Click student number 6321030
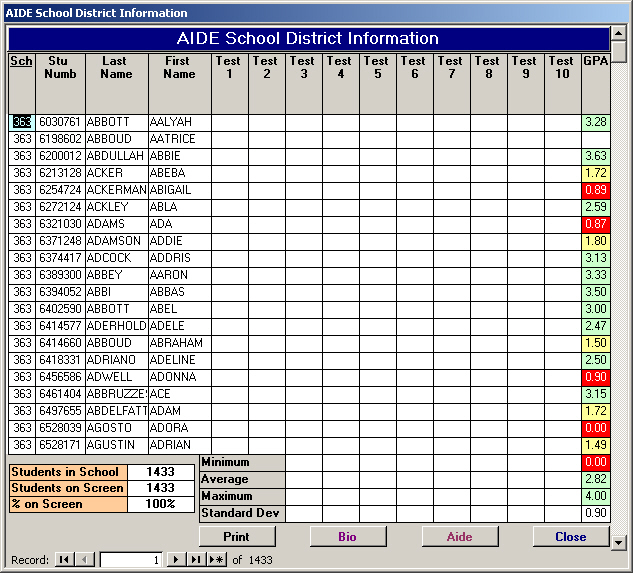The image size is (633, 573). coord(61,224)
